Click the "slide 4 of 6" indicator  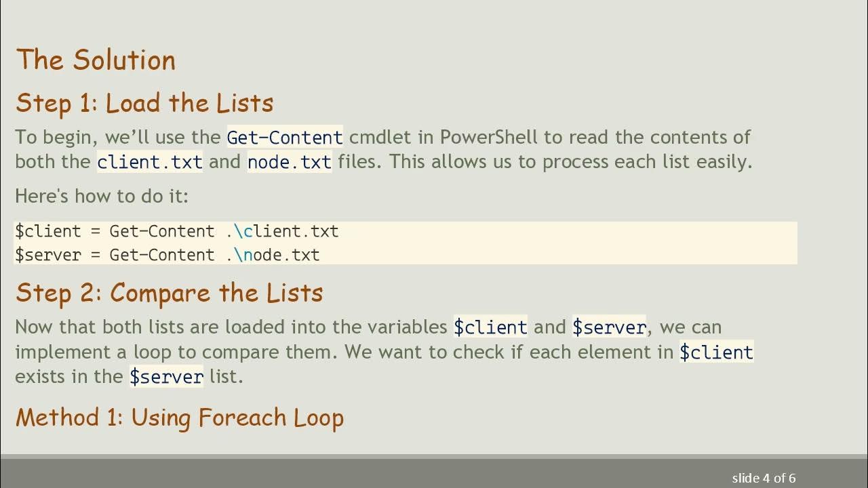pos(764,478)
